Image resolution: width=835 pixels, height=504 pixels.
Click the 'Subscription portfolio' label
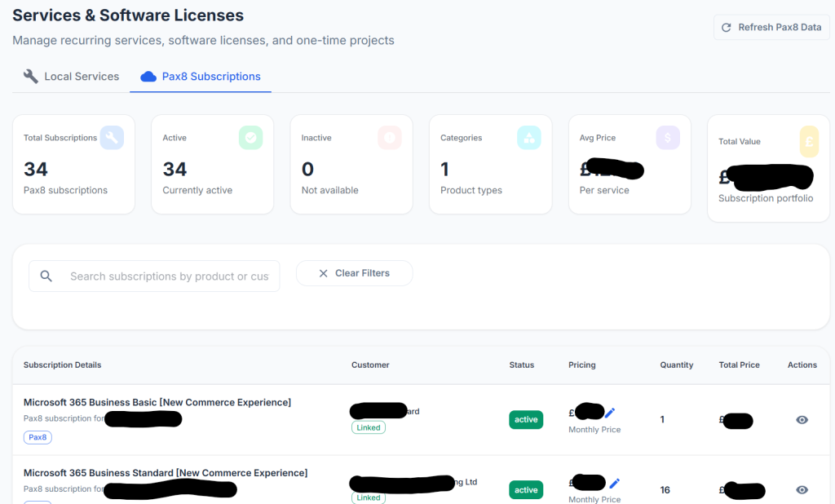click(765, 198)
